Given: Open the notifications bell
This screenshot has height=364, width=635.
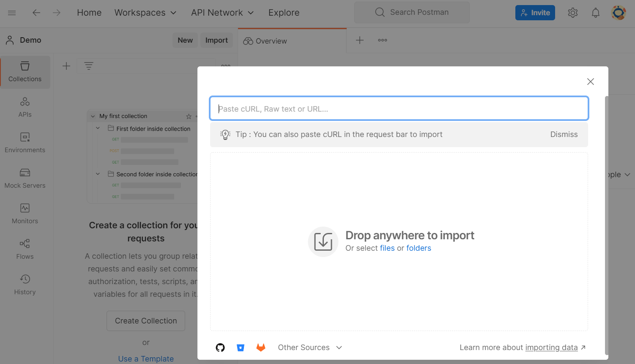Looking at the screenshot, I should coord(596,13).
